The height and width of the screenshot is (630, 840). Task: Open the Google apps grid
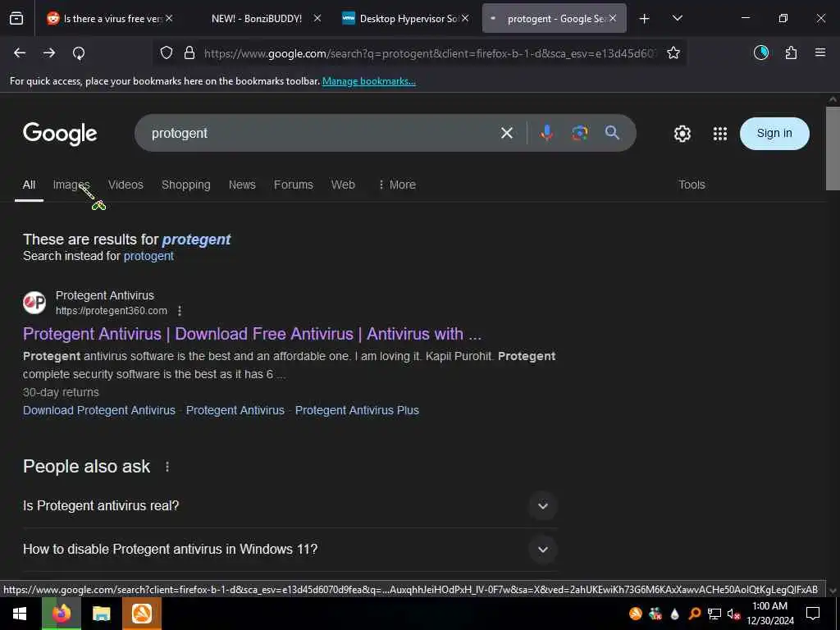720,134
